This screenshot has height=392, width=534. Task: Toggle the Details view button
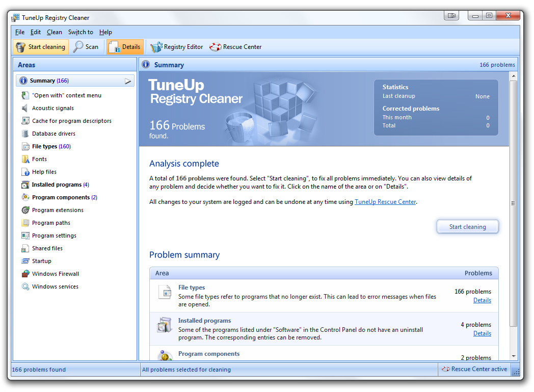click(x=125, y=47)
